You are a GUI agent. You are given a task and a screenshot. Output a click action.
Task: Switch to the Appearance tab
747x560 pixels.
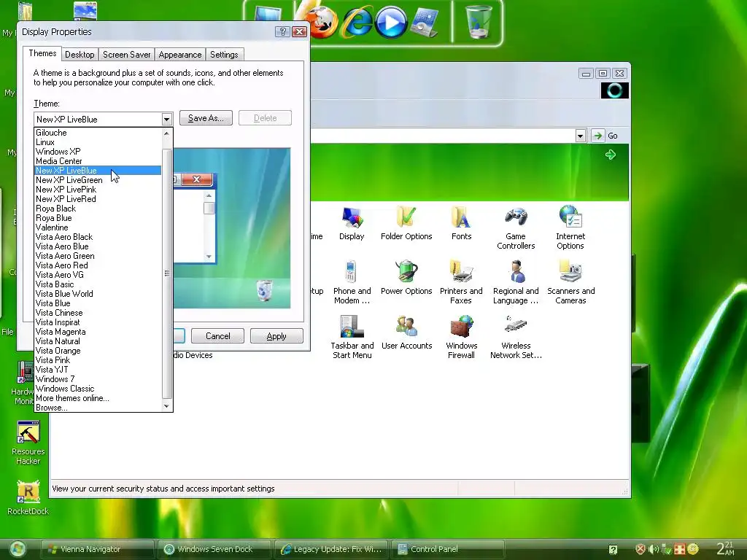click(180, 54)
